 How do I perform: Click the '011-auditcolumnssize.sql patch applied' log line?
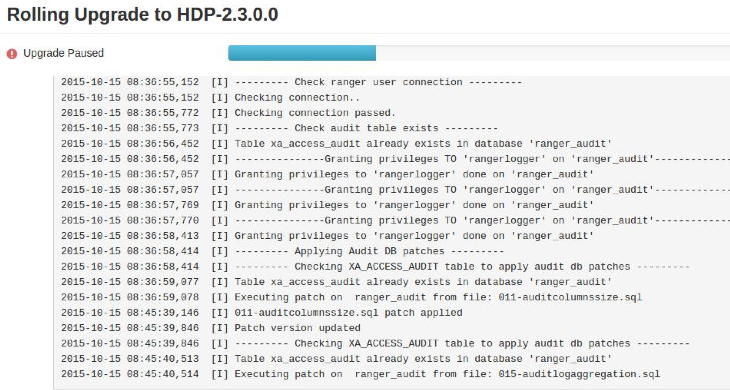pos(262,313)
